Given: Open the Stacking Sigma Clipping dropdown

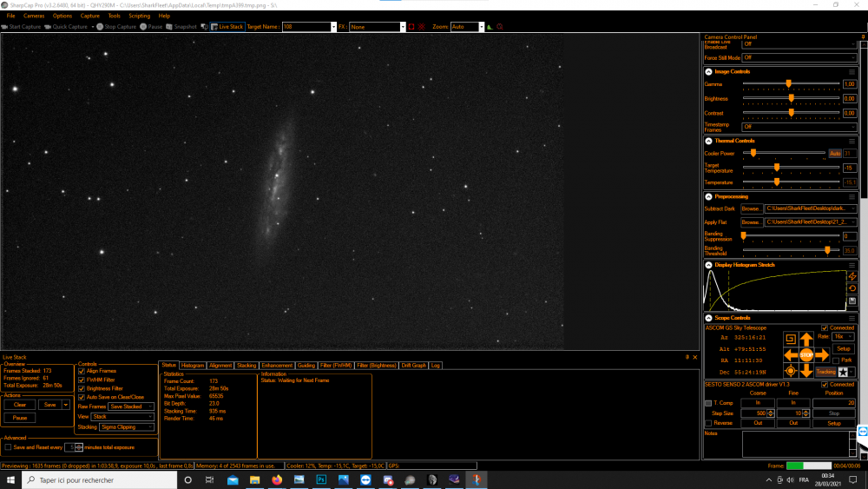Looking at the screenshot, I should [x=127, y=427].
